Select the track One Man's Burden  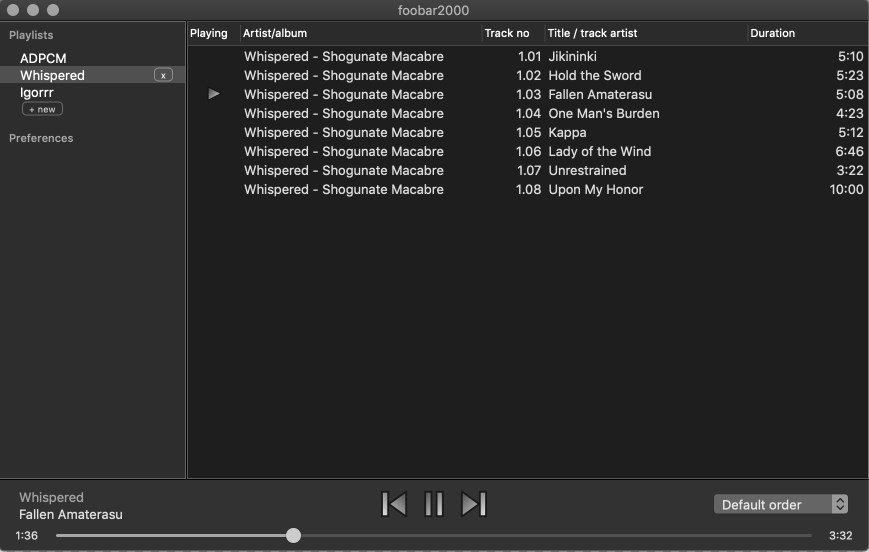pyautogui.click(x=604, y=113)
